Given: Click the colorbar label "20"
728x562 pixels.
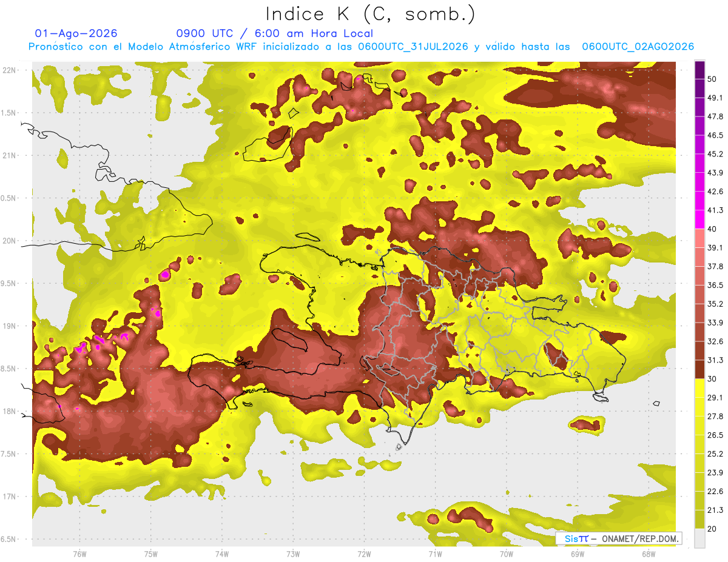Looking at the screenshot, I should pyautogui.click(x=713, y=529).
